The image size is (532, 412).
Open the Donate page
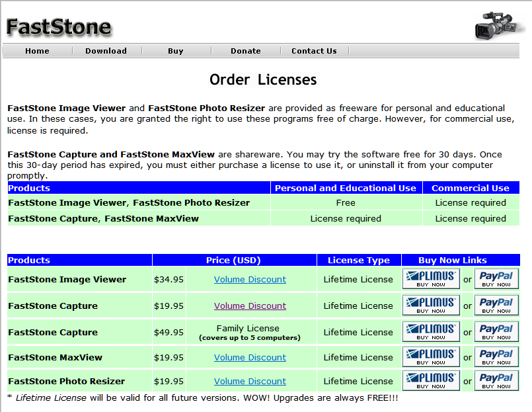pyautogui.click(x=246, y=51)
